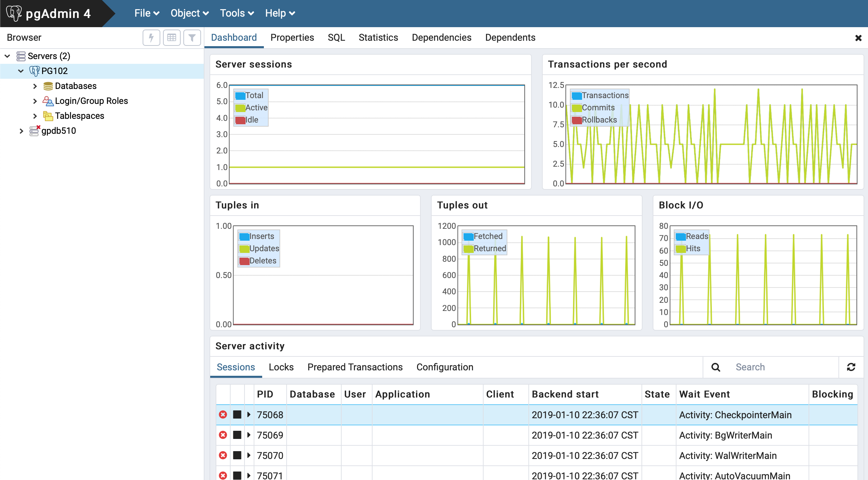Switch to the Statistics tab
Image resolution: width=868 pixels, height=480 pixels.
(x=378, y=37)
